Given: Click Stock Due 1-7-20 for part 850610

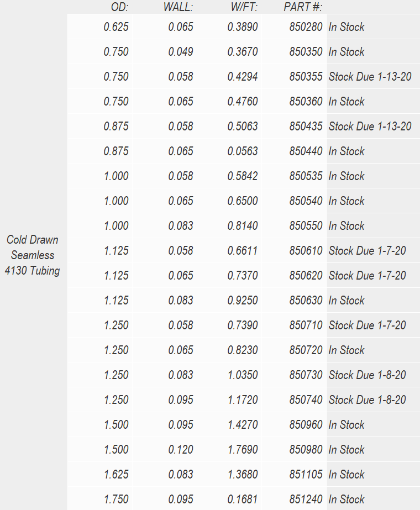Looking at the screenshot, I should [367, 251].
